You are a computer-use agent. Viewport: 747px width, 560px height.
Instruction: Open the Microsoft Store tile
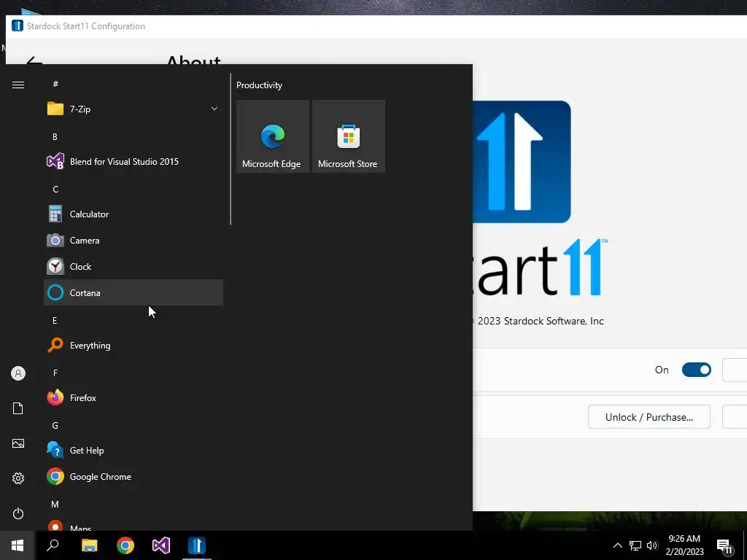click(348, 136)
